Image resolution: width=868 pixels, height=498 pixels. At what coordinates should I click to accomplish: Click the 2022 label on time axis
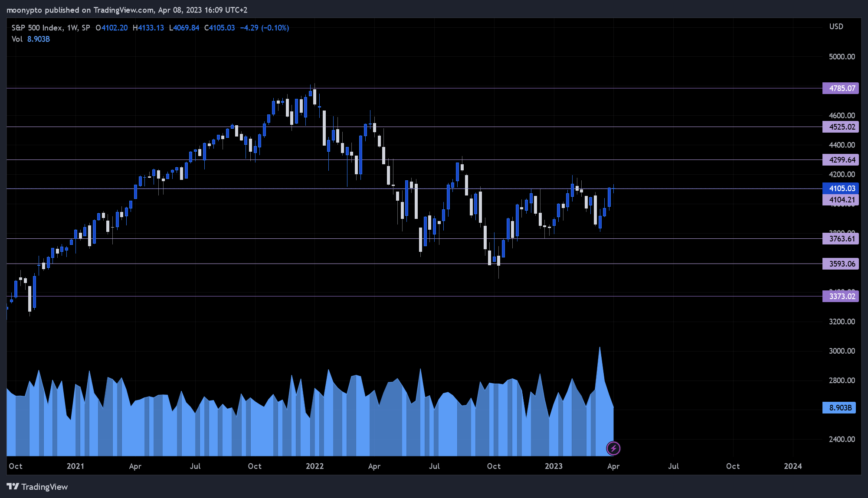315,466
